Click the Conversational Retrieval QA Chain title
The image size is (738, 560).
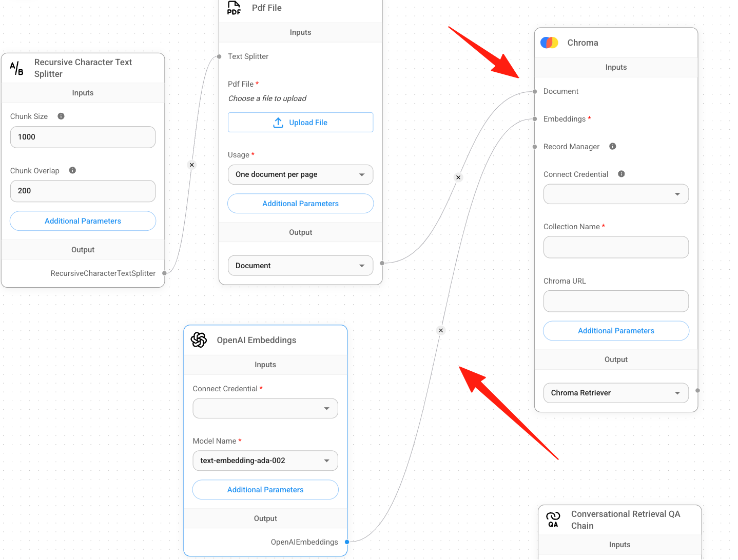(x=626, y=519)
